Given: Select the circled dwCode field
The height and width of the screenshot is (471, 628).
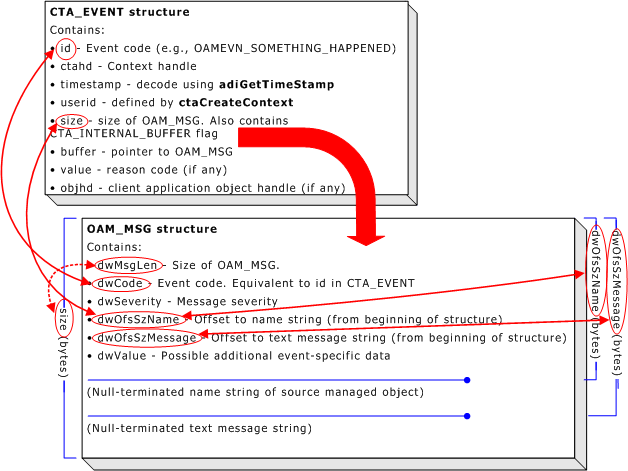Looking at the screenshot, I should (122, 283).
